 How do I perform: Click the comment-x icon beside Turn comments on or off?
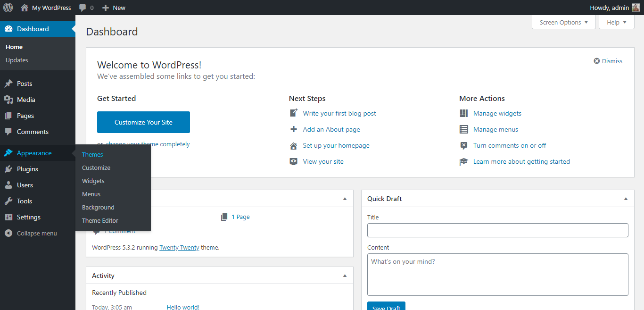click(x=464, y=145)
